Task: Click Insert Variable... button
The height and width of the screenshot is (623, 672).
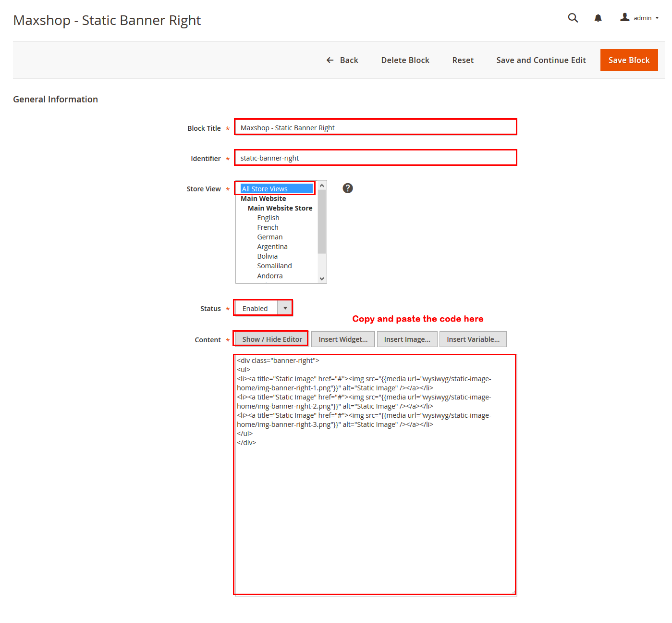Action: 473,339
